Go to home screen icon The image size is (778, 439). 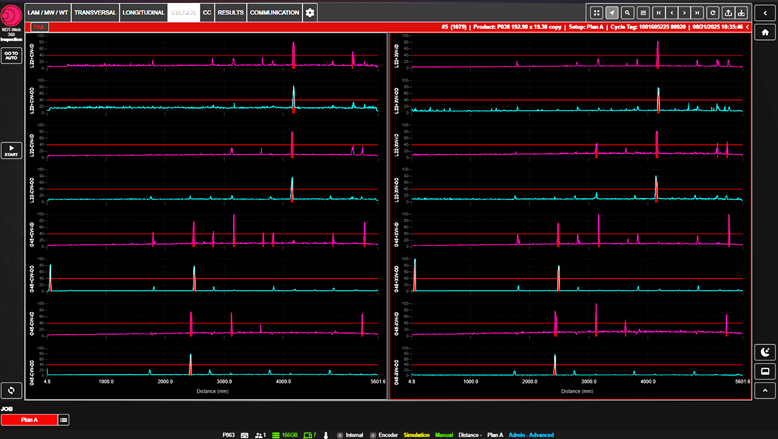(x=765, y=32)
